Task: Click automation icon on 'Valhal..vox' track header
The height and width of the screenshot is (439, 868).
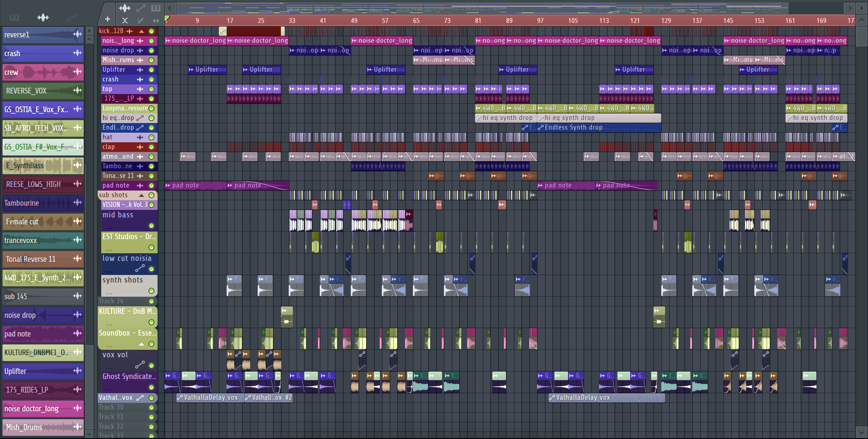Action: [140, 398]
